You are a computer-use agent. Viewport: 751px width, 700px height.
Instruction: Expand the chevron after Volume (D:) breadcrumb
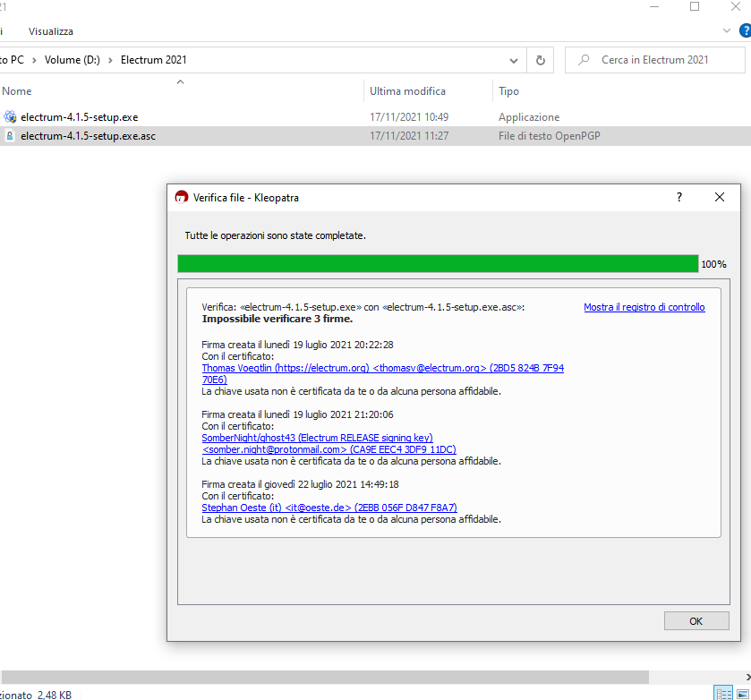pos(110,60)
